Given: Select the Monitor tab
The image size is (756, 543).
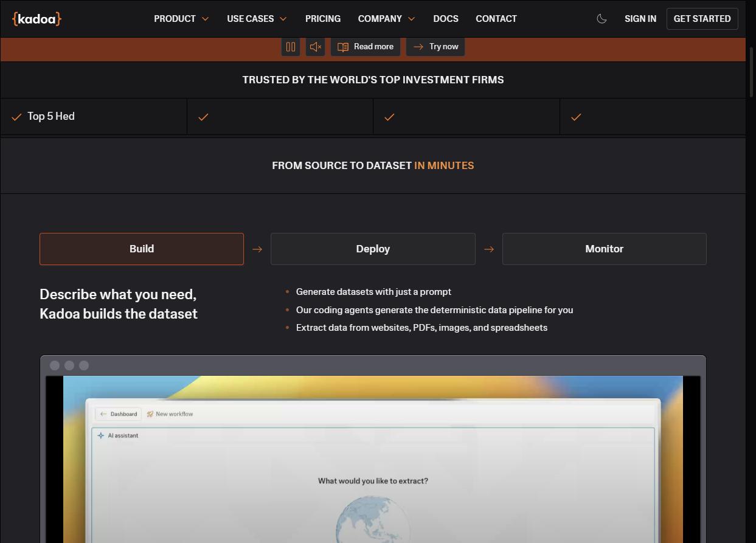Looking at the screenshot, I should click(x=604, y=249).
